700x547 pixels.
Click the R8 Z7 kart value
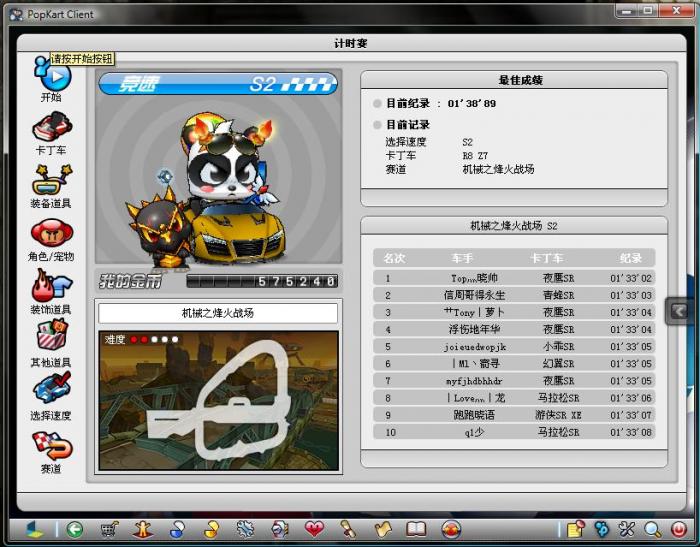(x=475, y=156)
